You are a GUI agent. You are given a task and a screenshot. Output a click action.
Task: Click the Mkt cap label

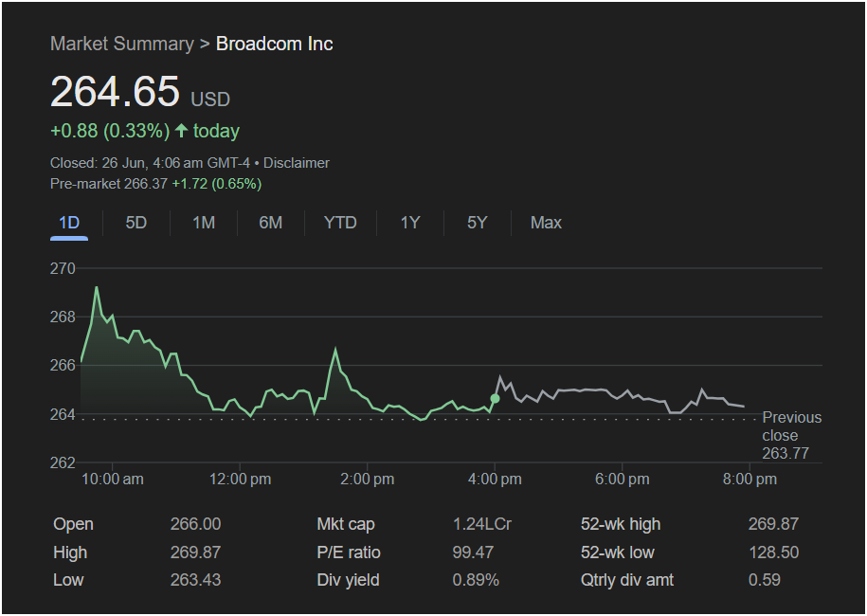coord(346,524)
